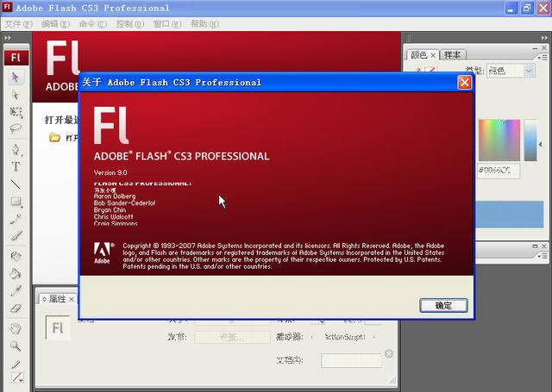Close the 颜色 panel group
This screenshot has width=552, height=392.
coord(544,47)
